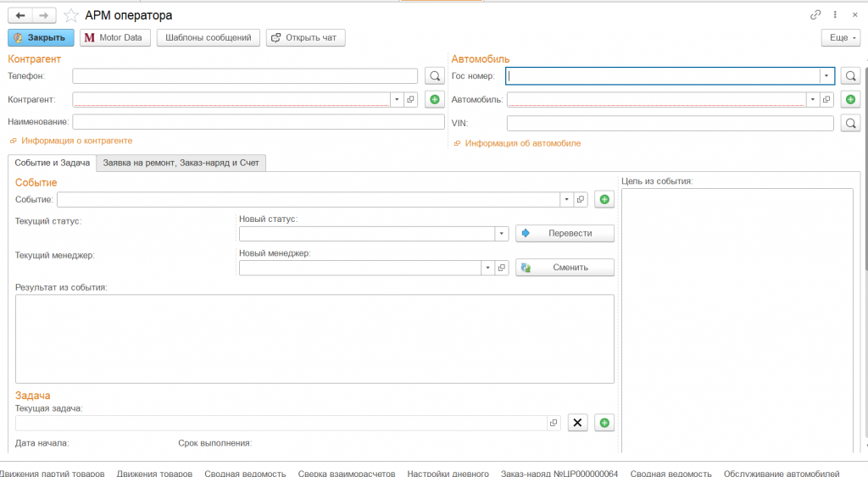Mark form as favorite with star icon
The height and width of the screenshot is (477, 868).
tap(71, 15)
